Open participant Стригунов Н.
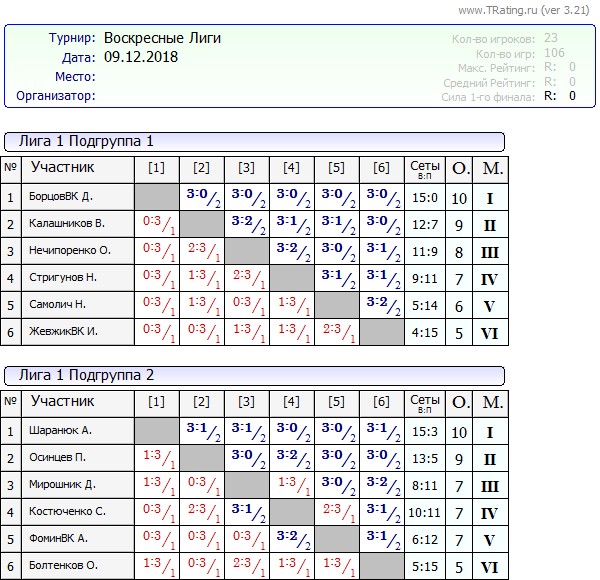The height and width of the screenshot is (580, 600). tap(63, 278)
